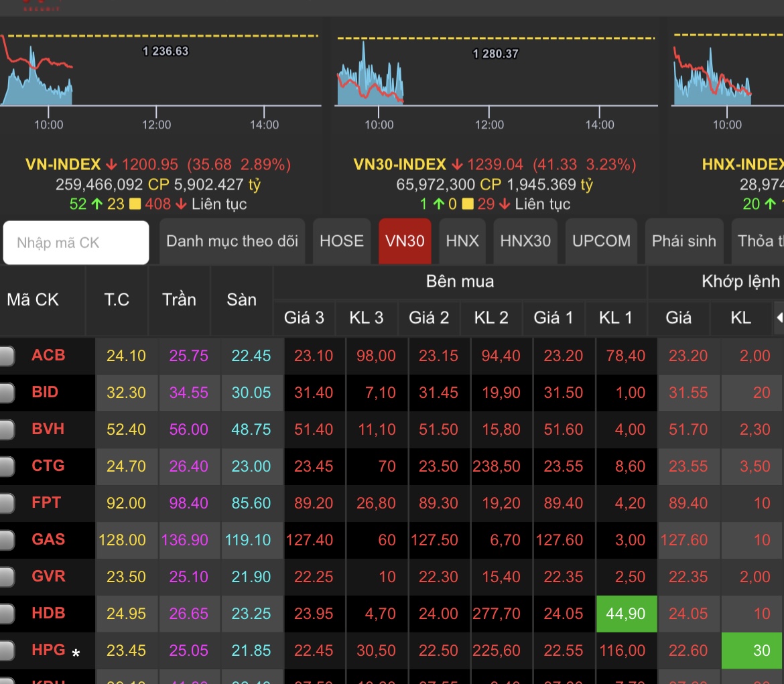Switch to the HOSE tab
The image size is (784, 684).
pyautogui.click(x=342, y=241)
